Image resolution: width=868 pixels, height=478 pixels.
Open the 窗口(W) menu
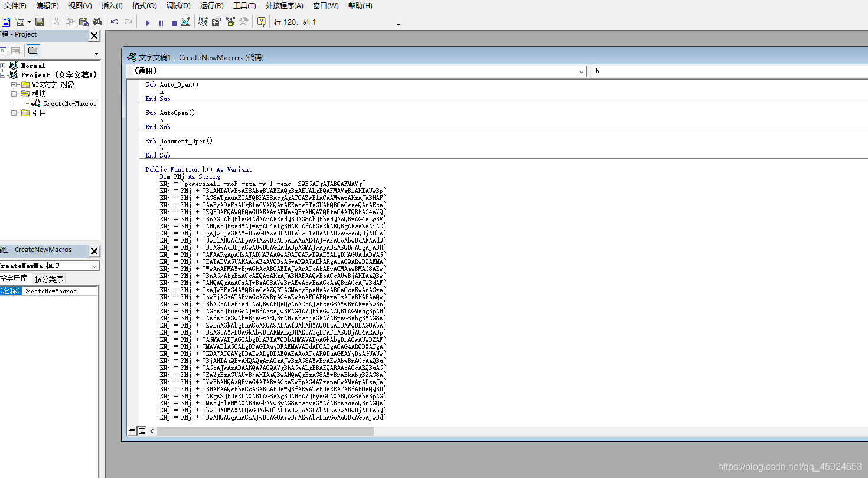pyautogui.click(x=326, y=6)
